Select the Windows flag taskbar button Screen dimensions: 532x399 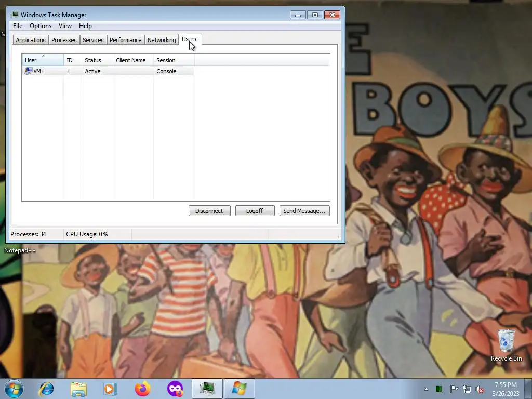click(x=239, y=389)
